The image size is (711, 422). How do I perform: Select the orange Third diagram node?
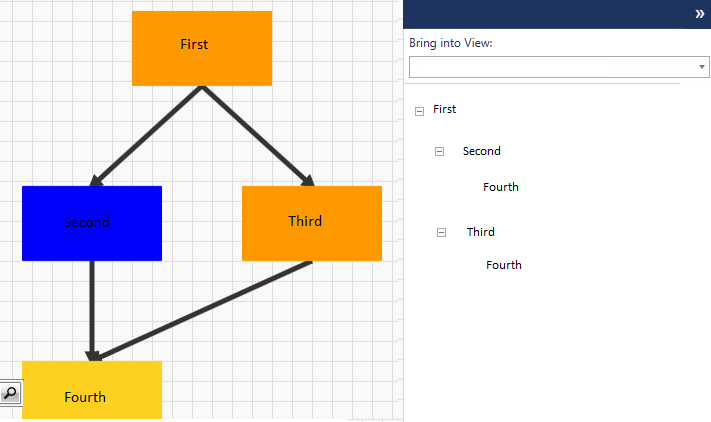pos(312,223)
